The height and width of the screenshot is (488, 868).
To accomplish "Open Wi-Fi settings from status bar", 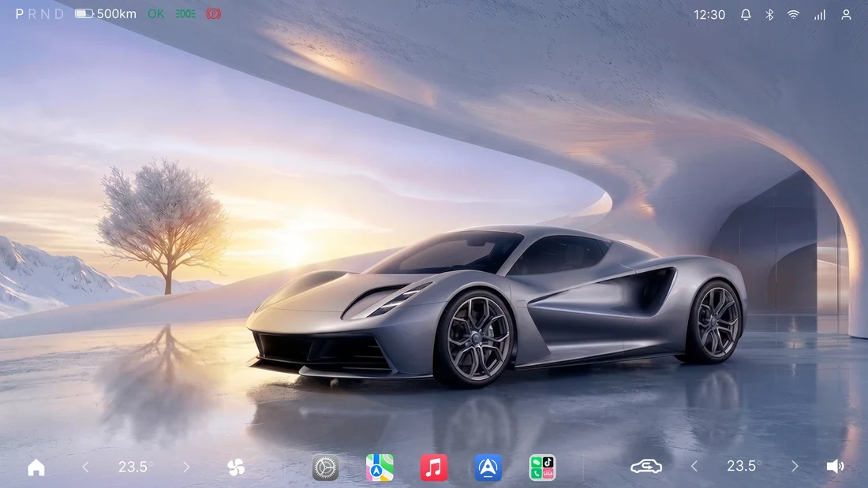I will pos(793,15).
